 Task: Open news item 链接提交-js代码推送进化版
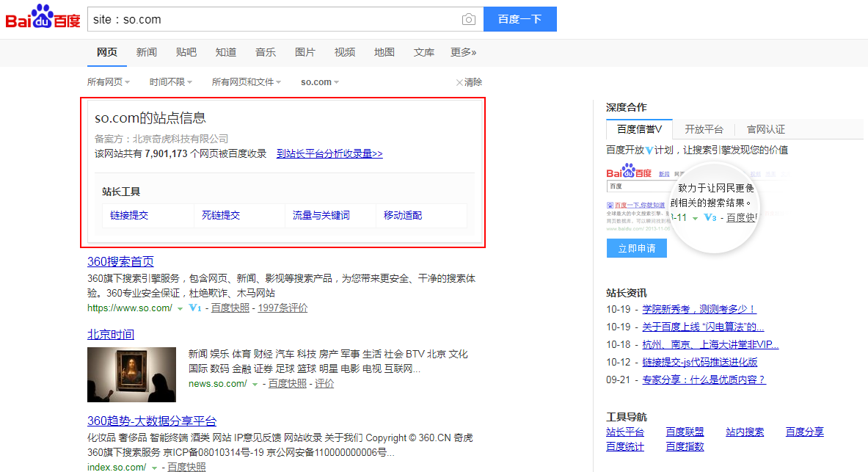[700, 363]
